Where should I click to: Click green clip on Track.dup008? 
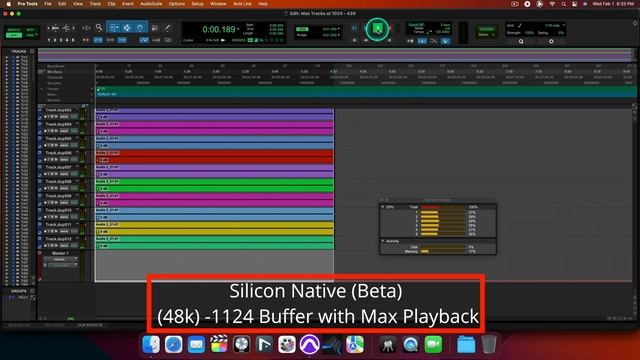pyautogui.click(x=215, y=185)
